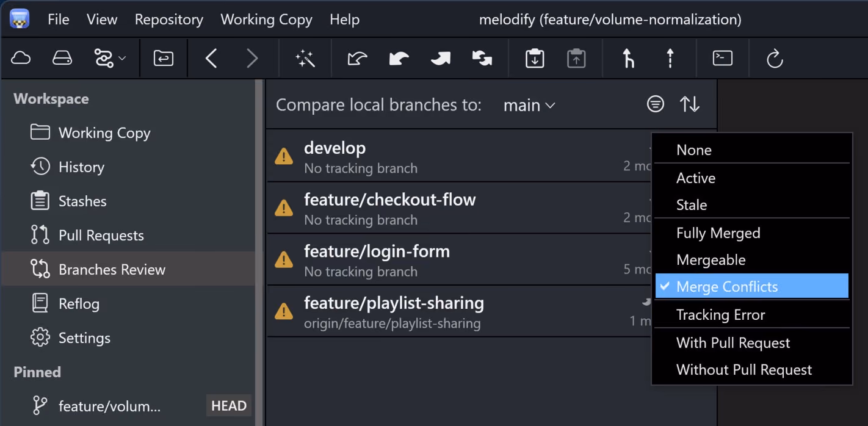Open Stashes in the sidebar
Viewport: 868px width, 426px height.
(x=128, y=201)
